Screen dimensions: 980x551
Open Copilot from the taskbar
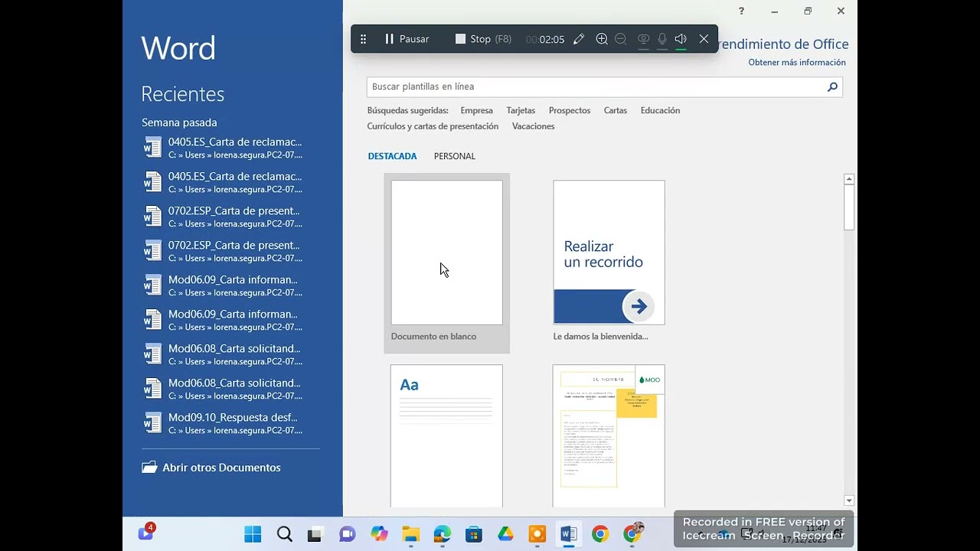[379, 534]
